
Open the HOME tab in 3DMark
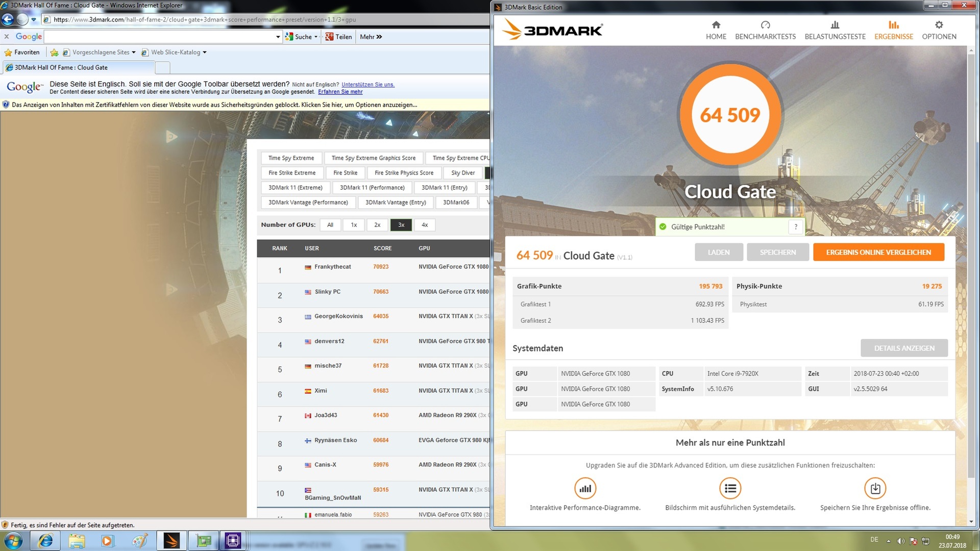[716, 30]
